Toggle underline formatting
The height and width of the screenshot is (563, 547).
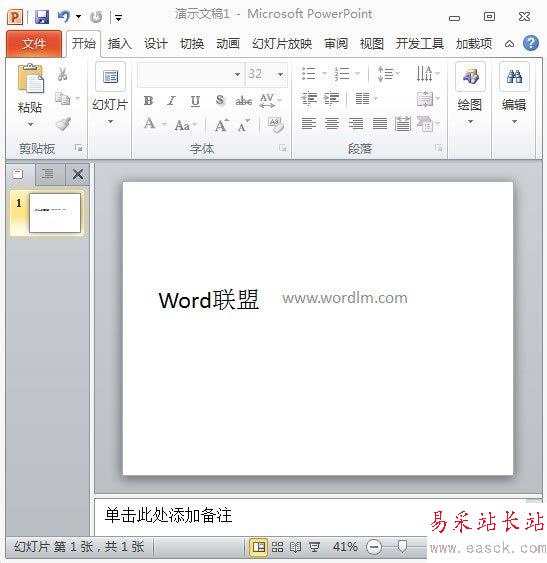195,101
